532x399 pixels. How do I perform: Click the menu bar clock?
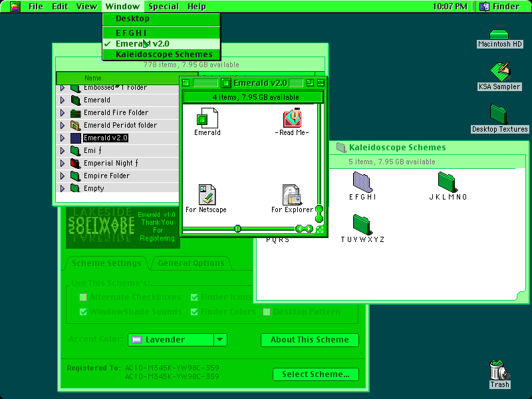coord(450,7)
